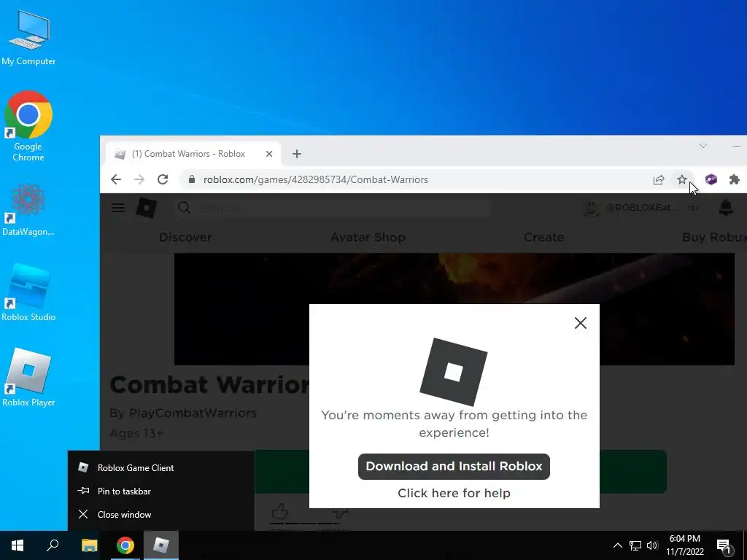This screenshot has width=747, height=560.
Task: Select Pin to taskbar
Action: (161, 491)
